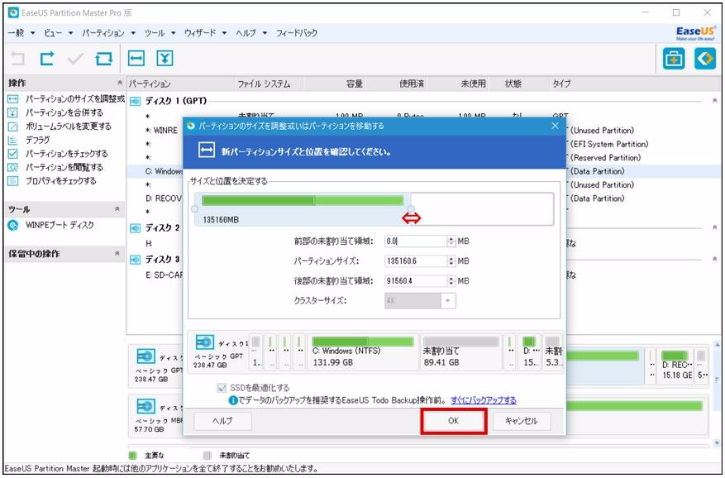Image resolution: width=725 pixels, height=478 pixels.
Task: Collapse the 保留中の操作 panel section
Action: [117, 253]
